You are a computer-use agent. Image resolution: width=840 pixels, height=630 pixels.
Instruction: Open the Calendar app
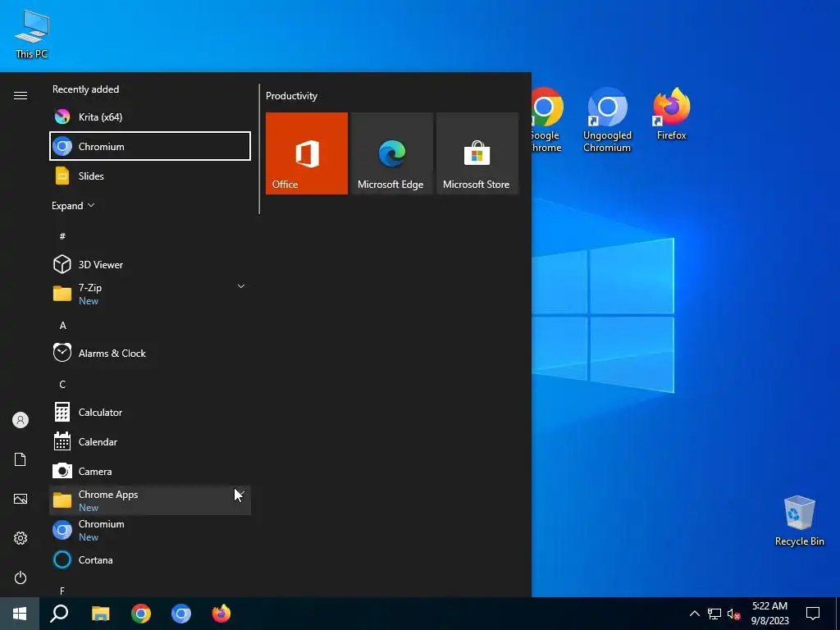coord(150,441)
